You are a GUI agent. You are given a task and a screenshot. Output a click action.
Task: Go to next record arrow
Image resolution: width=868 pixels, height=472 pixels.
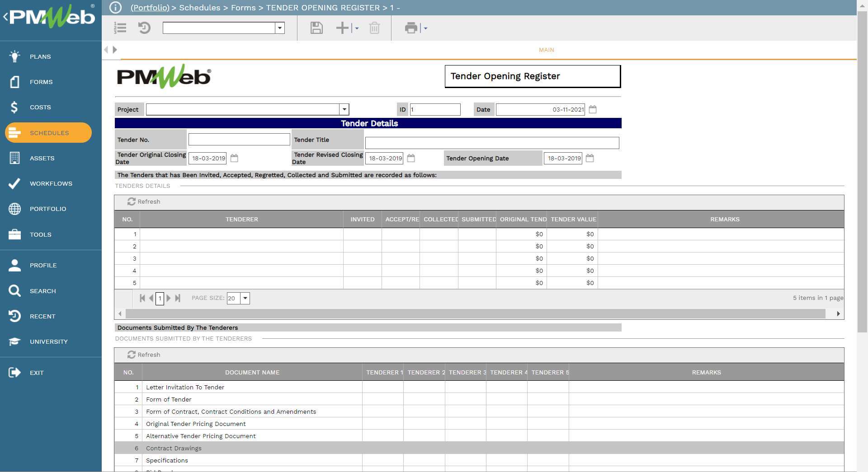(115, 50)
